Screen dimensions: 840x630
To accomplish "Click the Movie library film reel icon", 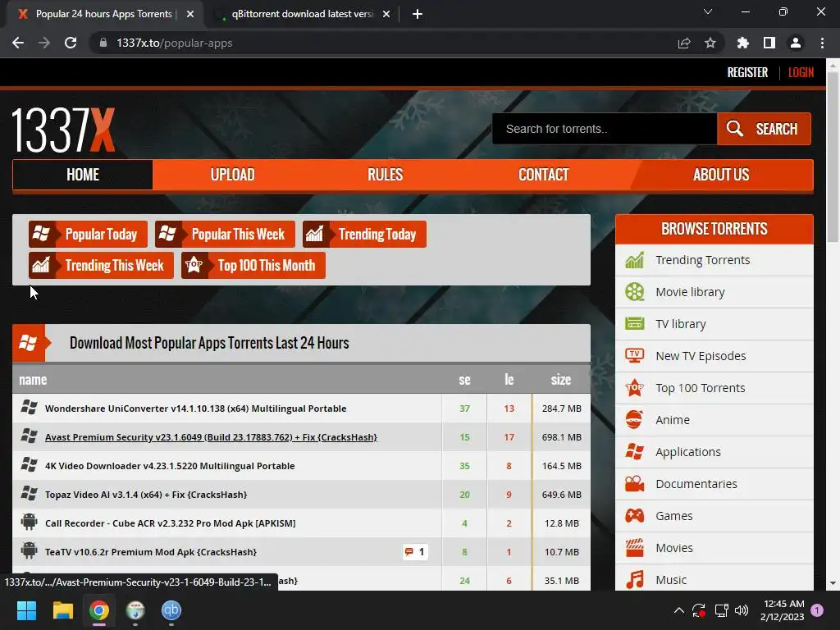I will 635,292.
